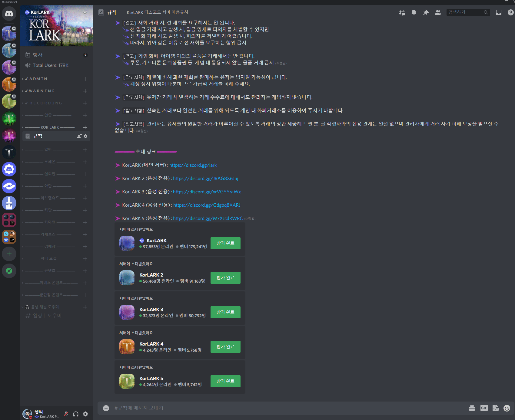
Task: Open Explore Discoverable Servers compass icon
Action: 9,271
